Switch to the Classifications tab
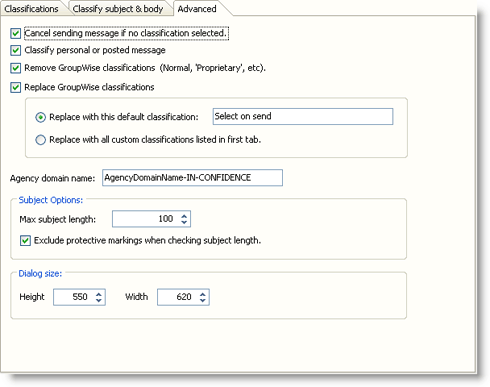This screenshot has width=490, height=387. 31,9
